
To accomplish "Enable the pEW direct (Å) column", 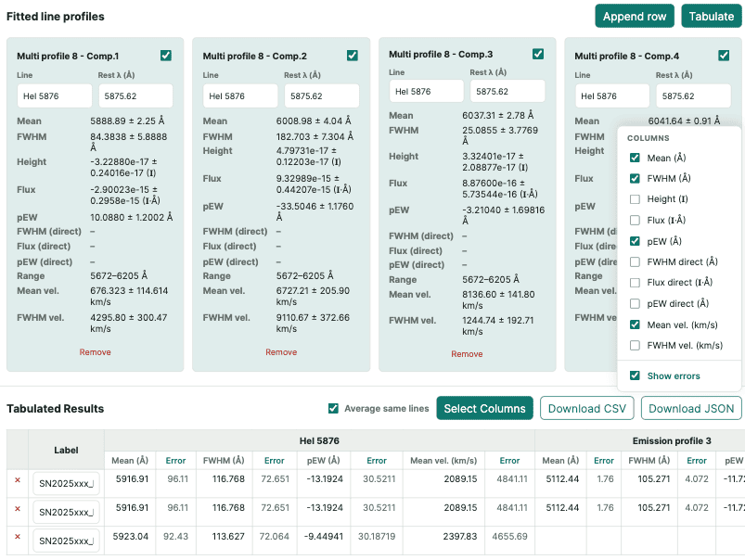I will [x=635, y=303].
